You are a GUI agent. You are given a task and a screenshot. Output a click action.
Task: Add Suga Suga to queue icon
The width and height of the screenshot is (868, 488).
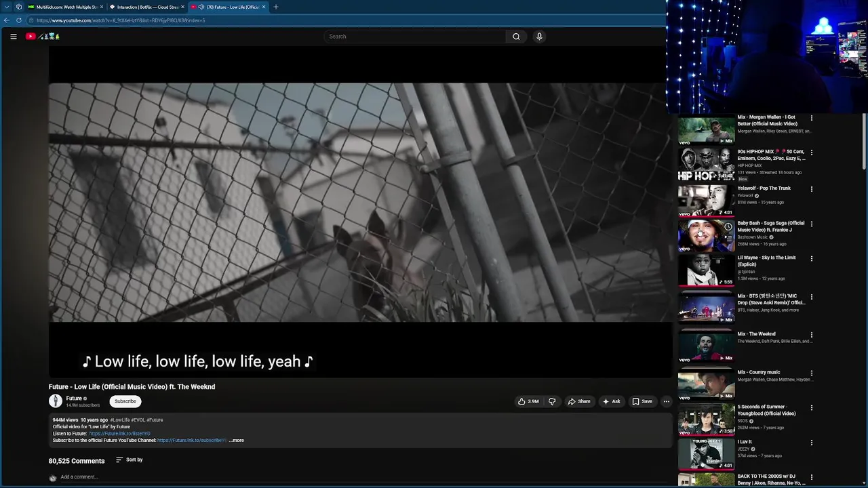click(x=728, y=239)
